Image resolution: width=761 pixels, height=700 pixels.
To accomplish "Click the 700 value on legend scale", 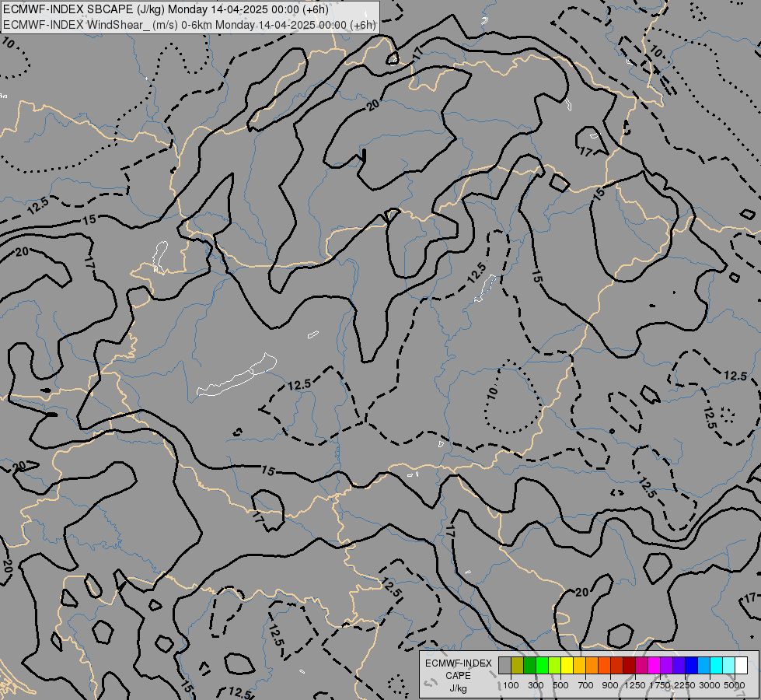I will pyautogui.click(x=586, y=685).
